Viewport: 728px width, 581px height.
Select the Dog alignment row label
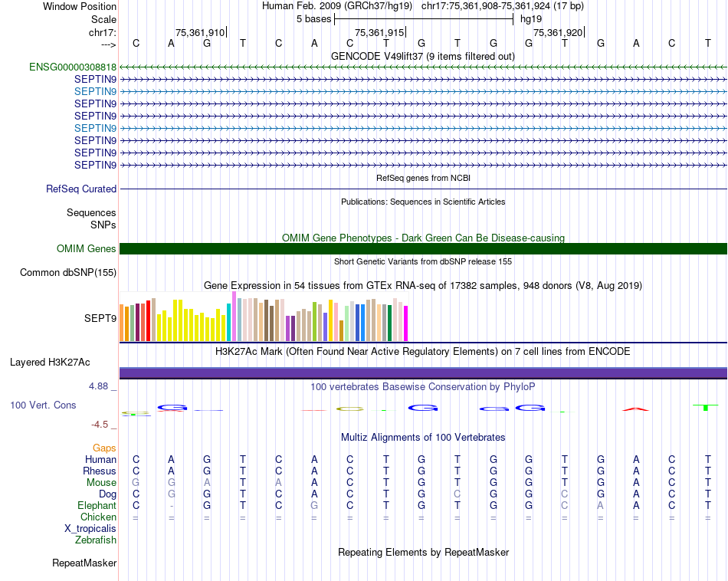[108, 494]
